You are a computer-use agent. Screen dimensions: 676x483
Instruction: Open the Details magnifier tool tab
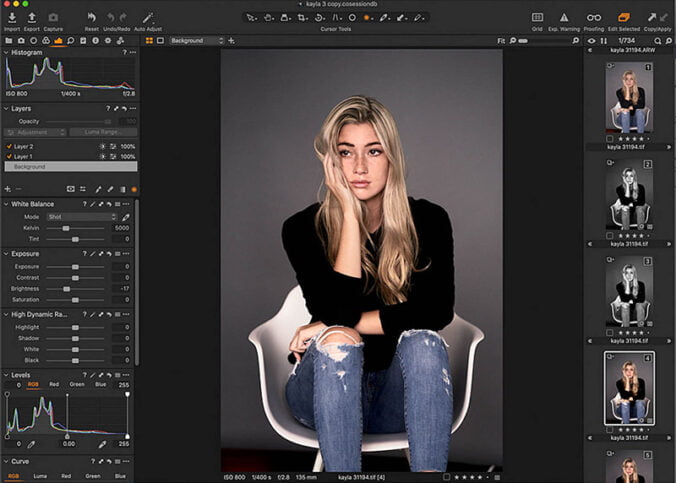(x=71, y=41)
